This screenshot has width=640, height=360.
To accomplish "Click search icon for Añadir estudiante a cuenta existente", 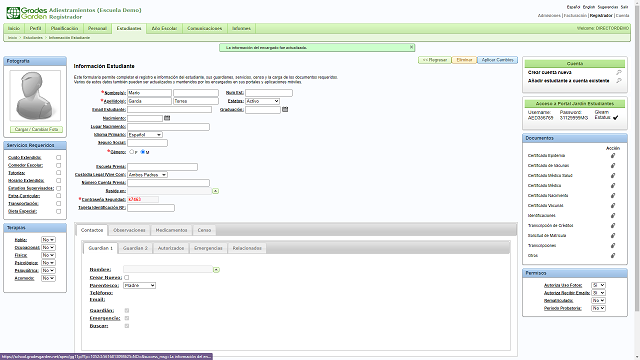I will pos(619,81).
